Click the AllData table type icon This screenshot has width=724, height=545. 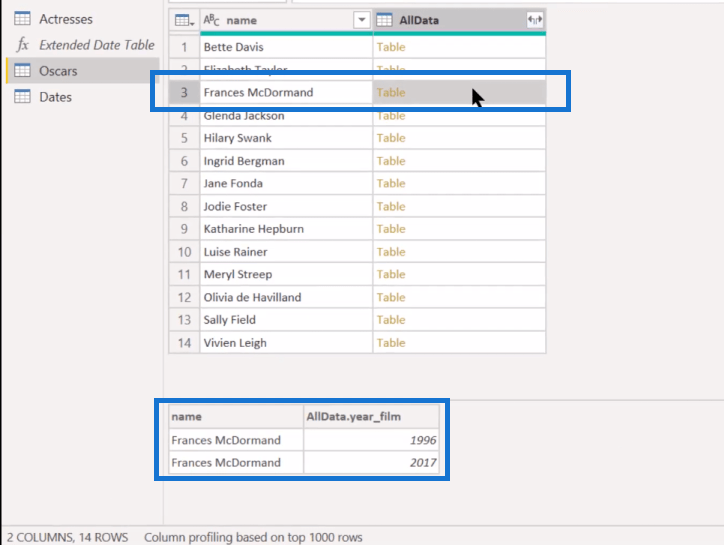[x=384, y=20]
